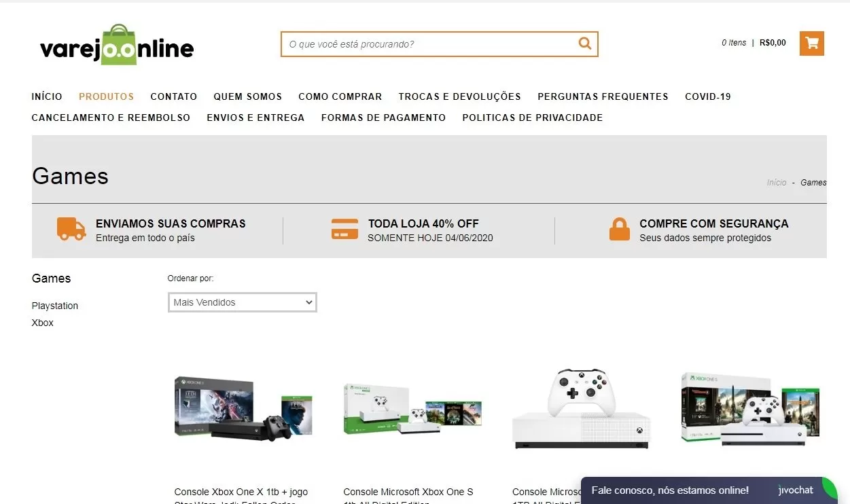
Task: Select the Playstation category
Action: click(x=55, y=306)
